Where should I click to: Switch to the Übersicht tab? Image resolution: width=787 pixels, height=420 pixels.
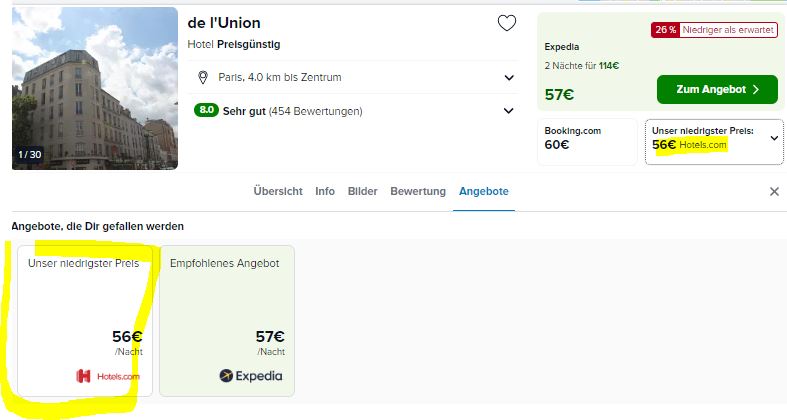[x=278, y=191]
